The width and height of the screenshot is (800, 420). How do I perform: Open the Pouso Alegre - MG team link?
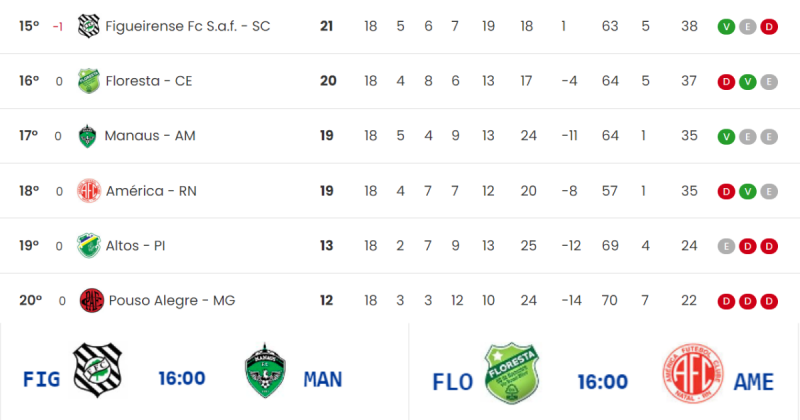pos(171,300)
